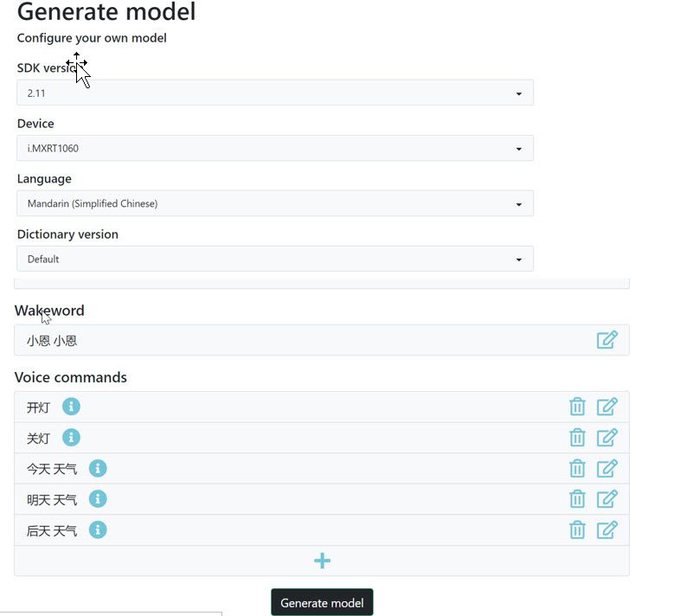Delete the 今天 天气 voice command
The height and width of the screenshot is (616, 687).
coord(577,468)
